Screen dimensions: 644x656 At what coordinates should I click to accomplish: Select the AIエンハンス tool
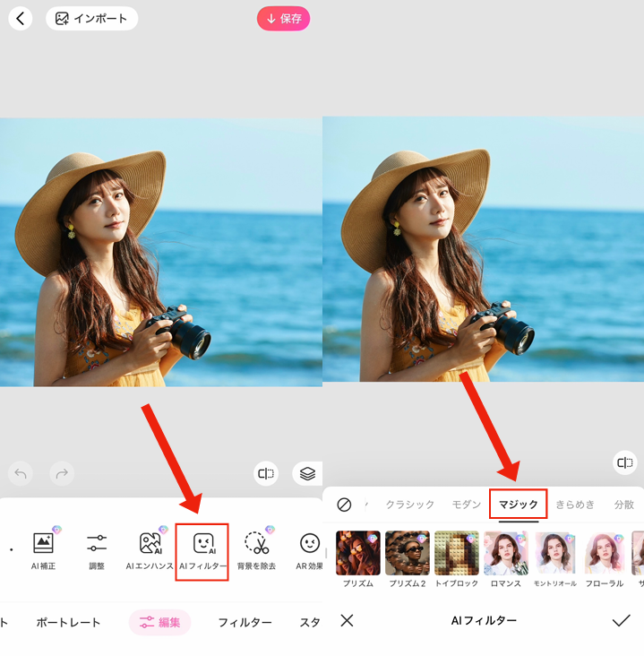tap(150, 548)
